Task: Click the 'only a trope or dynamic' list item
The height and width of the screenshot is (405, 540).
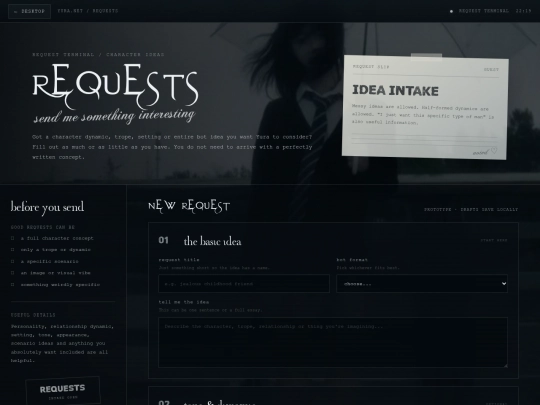Action: (55, 250)
